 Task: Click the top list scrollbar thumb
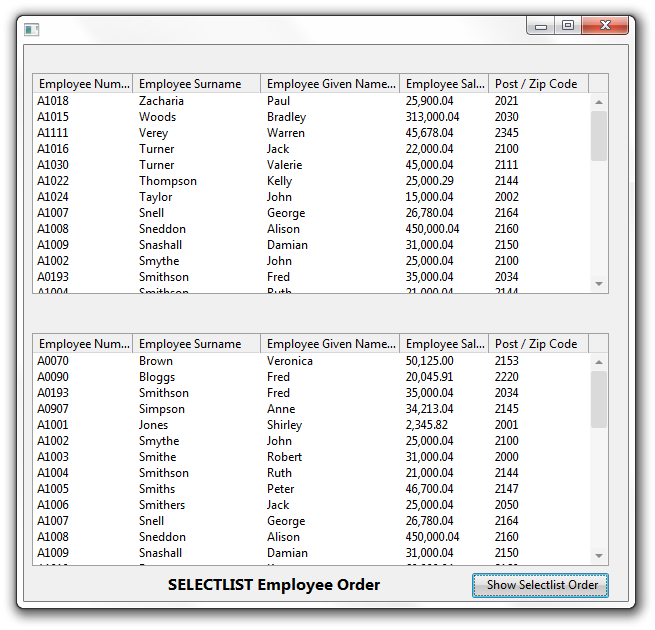click(599, 136)
